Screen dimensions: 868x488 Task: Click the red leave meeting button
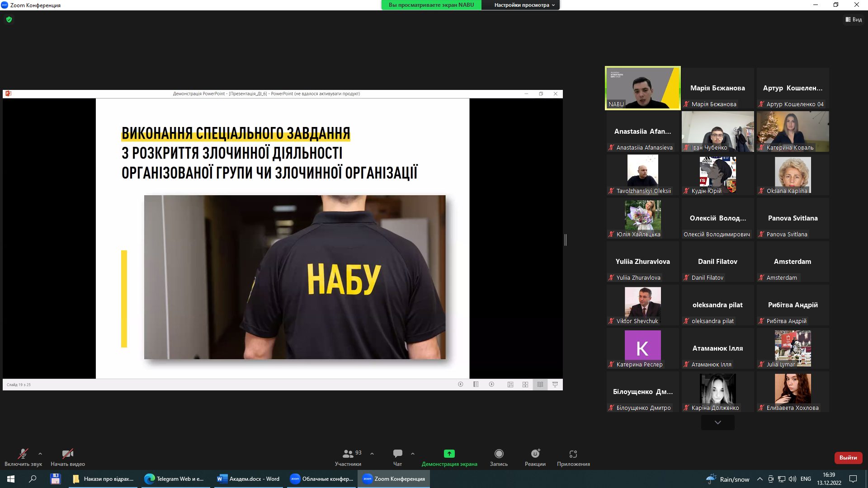(848, 458)
